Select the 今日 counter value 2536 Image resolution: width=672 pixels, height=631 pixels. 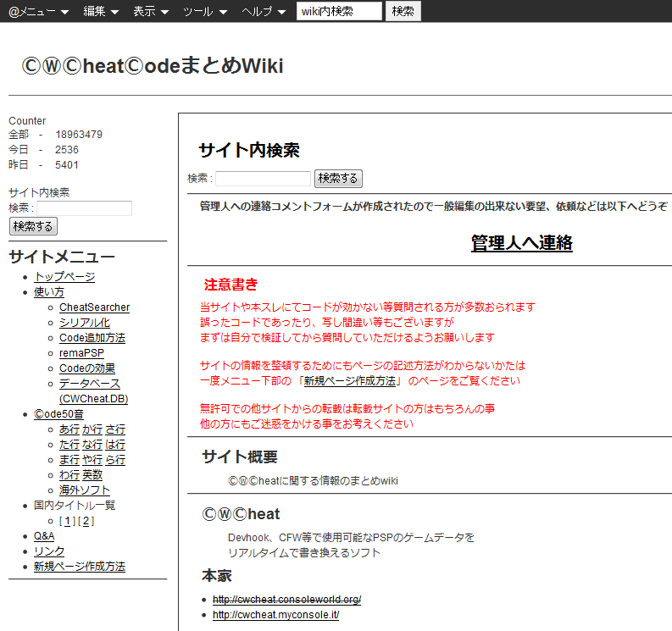pyautogui.click(x=67, y=150)
